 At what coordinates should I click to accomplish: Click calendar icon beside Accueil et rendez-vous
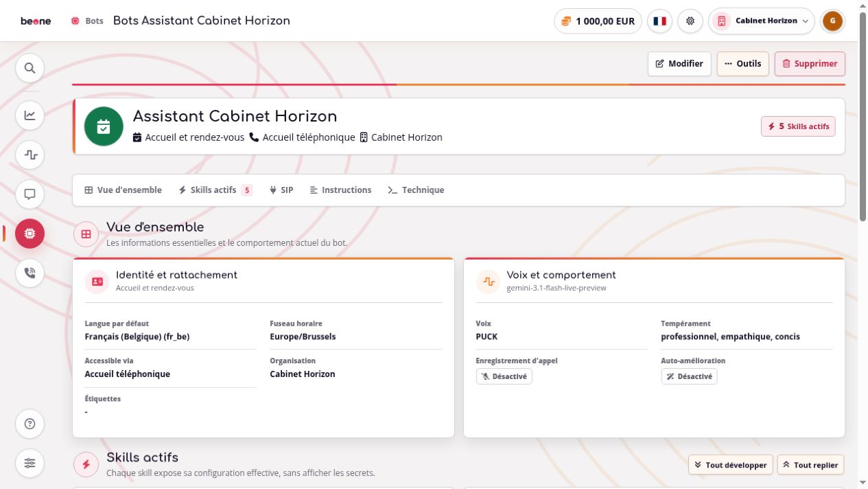pyautogui.click(x=137, y=137)
